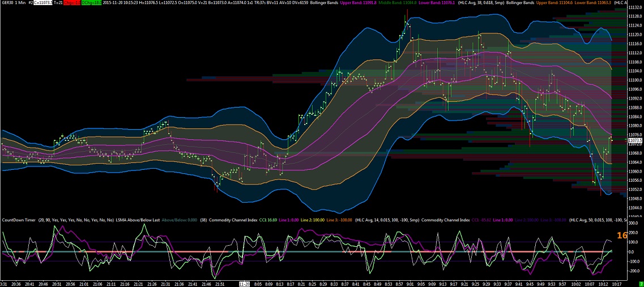Click the 'Upper Band: 11091.8' magenta readout
The height and width of the screenshot is (287, 644).
click(x=359, y=2)
